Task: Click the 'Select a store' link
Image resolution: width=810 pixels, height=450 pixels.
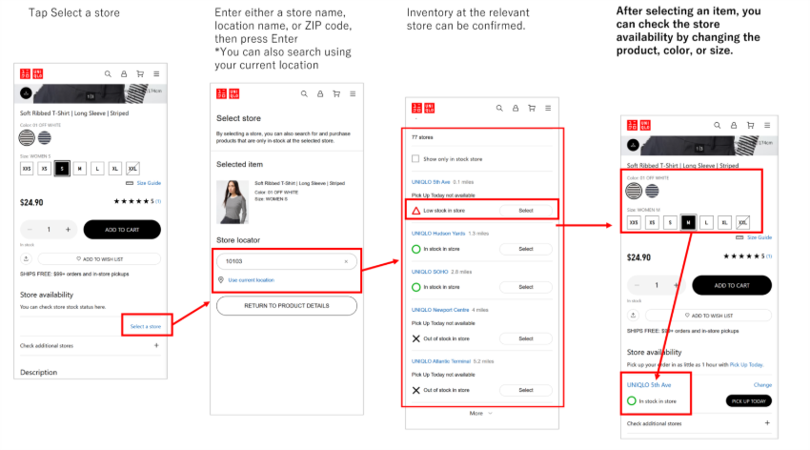Action: pyautogui.click(x=145, y=326)
